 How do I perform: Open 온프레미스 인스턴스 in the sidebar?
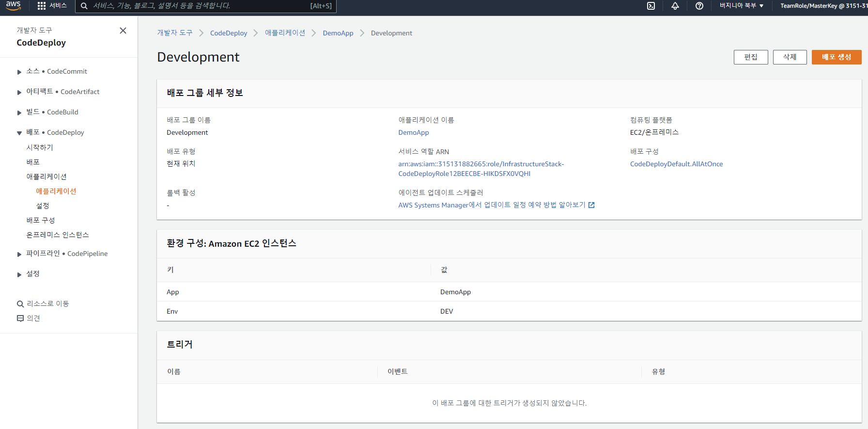58,235
